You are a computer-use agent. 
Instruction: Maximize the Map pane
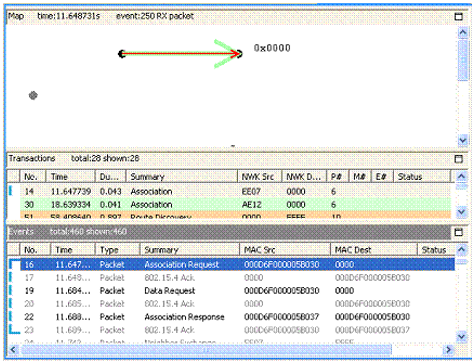pyautogui.click(x=459, y=16)
